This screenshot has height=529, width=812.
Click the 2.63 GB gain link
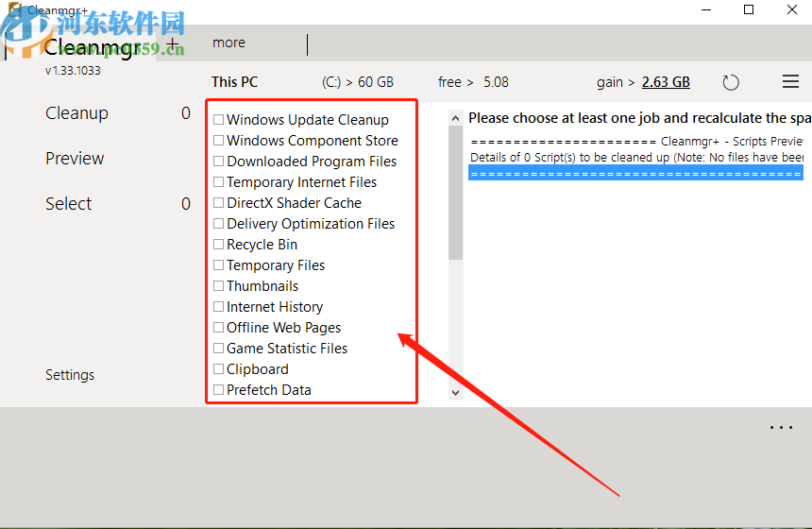click(666, 82)
